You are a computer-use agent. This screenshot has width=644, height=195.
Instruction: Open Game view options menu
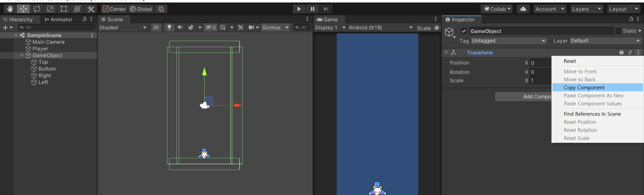click(x=436, y=19)
